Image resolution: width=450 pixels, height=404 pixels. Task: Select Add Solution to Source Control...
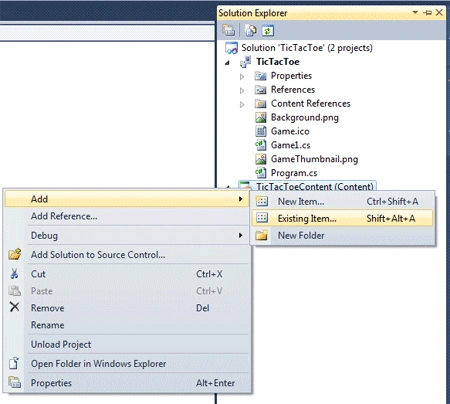(x=127, y=255)
